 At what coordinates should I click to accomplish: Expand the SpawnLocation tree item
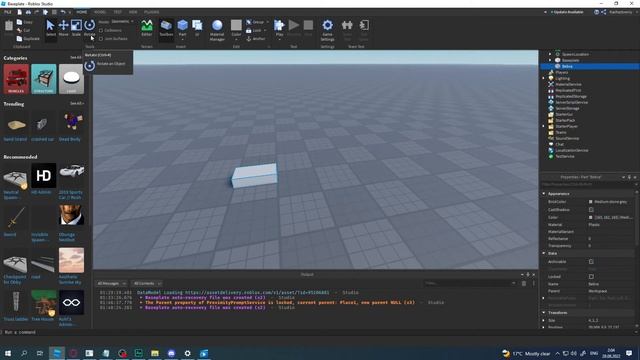[x=550, y=54]
